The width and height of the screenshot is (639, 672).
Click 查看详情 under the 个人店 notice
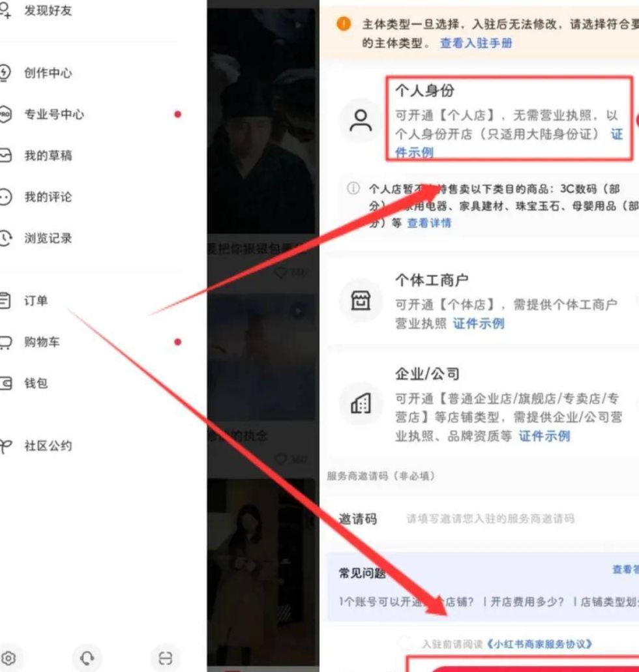point(429,223)
